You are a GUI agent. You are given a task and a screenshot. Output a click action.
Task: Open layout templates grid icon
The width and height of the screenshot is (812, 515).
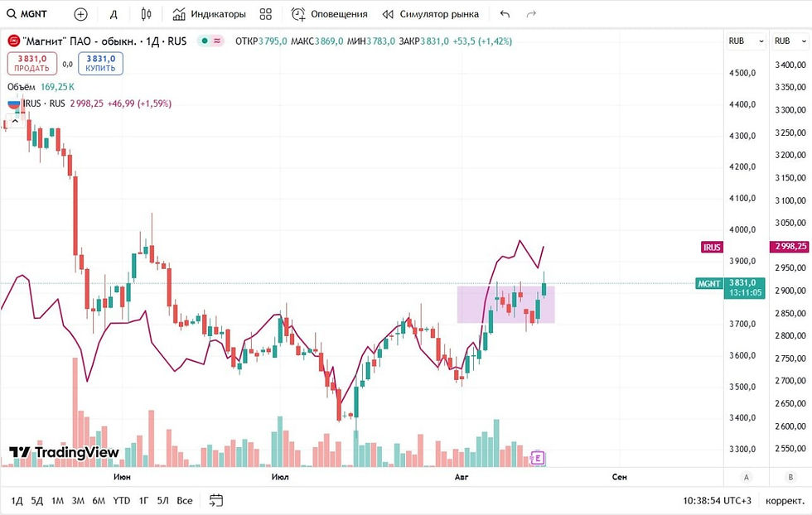(266, 14)
